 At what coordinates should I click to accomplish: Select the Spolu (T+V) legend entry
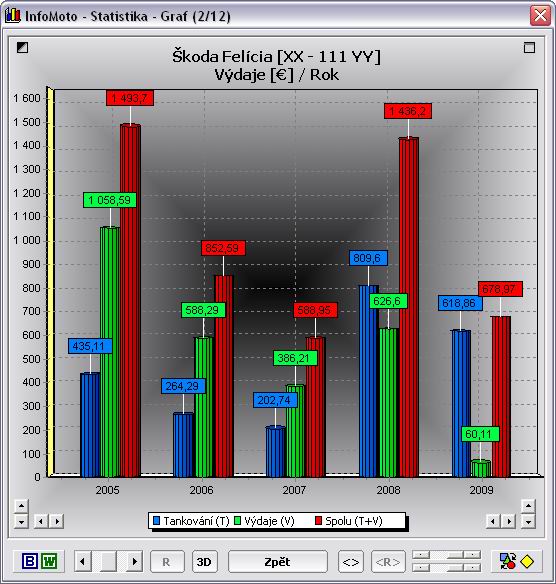click(x=349, y=521)
